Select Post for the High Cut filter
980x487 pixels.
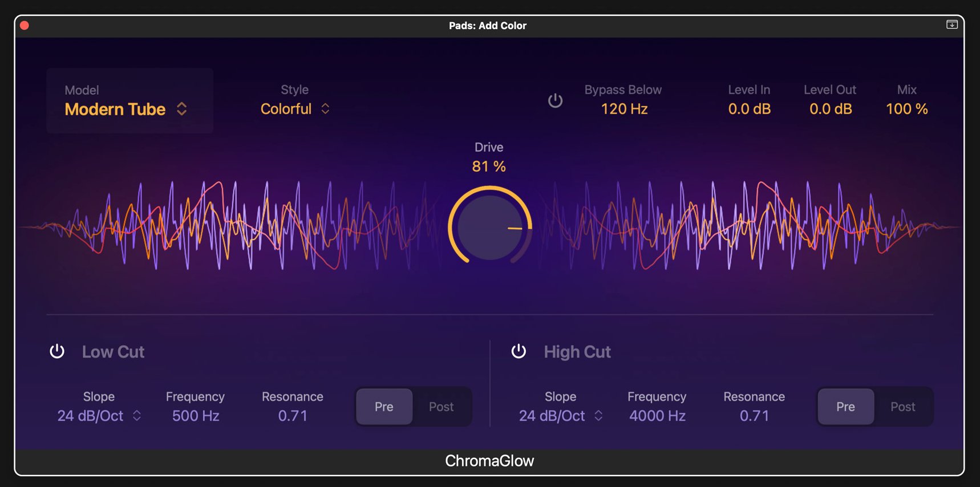point(903,407)
